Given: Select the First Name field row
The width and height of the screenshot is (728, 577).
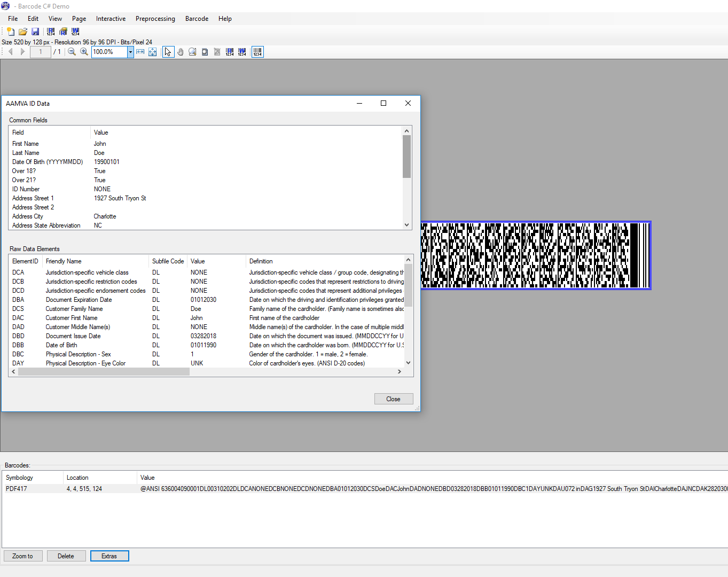Looking at the screenshot, I should click(206, 144).
